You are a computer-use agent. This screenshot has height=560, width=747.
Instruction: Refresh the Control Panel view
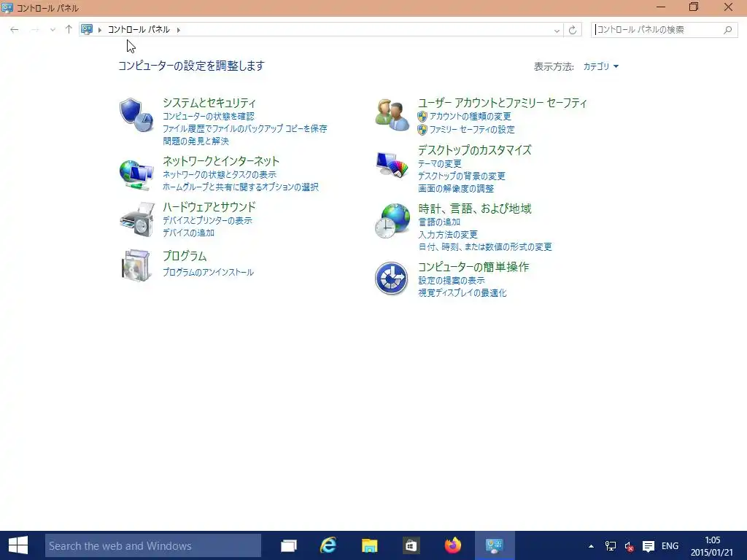(573, 30)
